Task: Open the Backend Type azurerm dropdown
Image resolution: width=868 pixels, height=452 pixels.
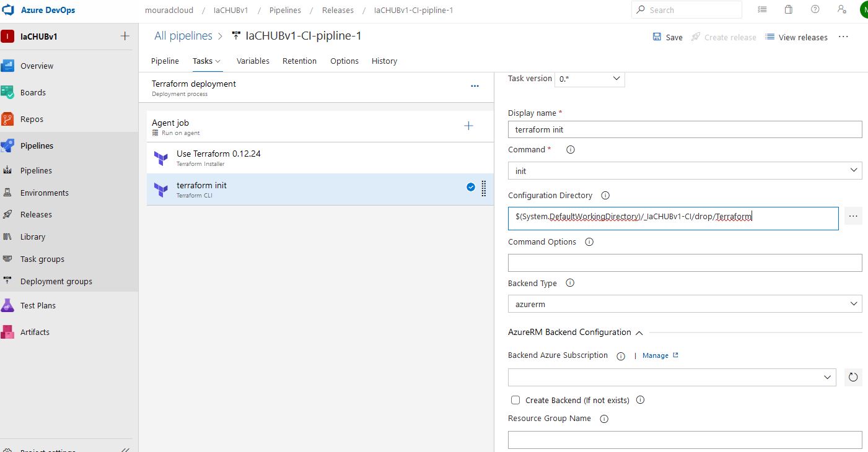Action: tap(685, 303)
